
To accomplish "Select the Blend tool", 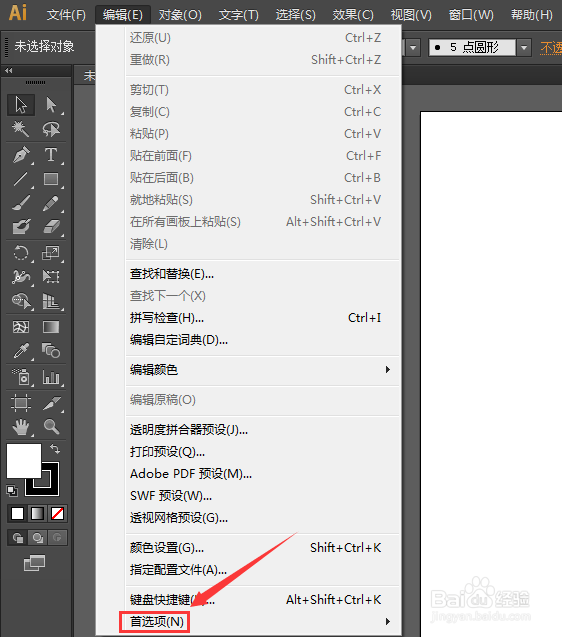I will (51, 351).
